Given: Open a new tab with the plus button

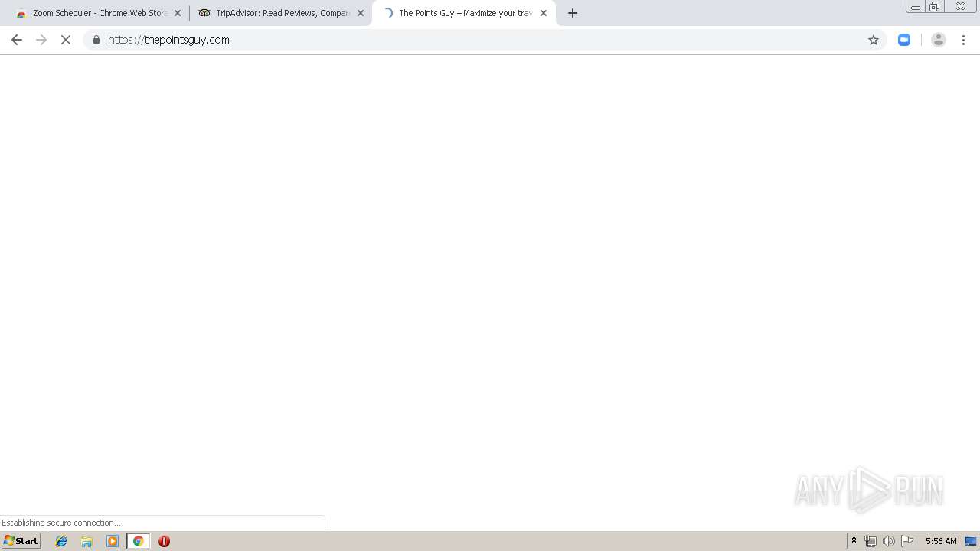Looking at the screenshot, I should click(573, 13).
